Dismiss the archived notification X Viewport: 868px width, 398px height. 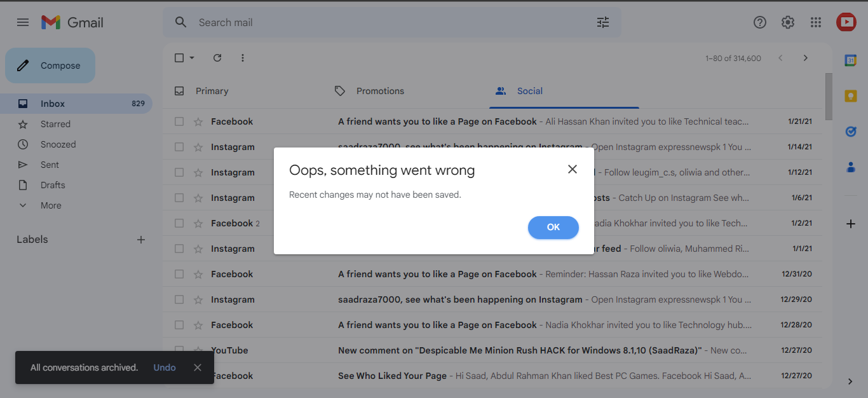click(198, 367)
